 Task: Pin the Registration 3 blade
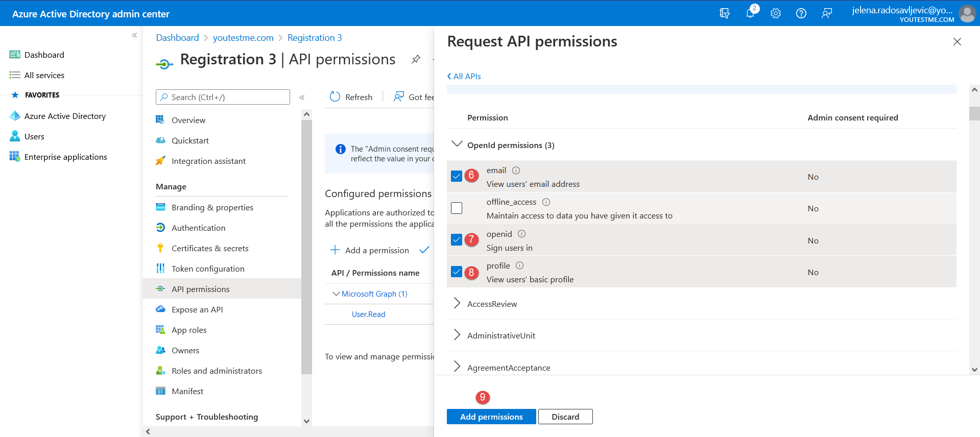pos(416,59)
